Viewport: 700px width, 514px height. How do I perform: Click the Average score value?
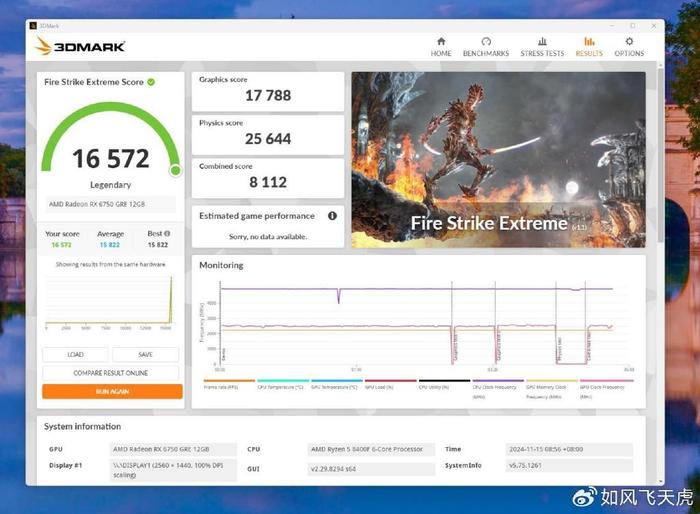click(110, 245)
